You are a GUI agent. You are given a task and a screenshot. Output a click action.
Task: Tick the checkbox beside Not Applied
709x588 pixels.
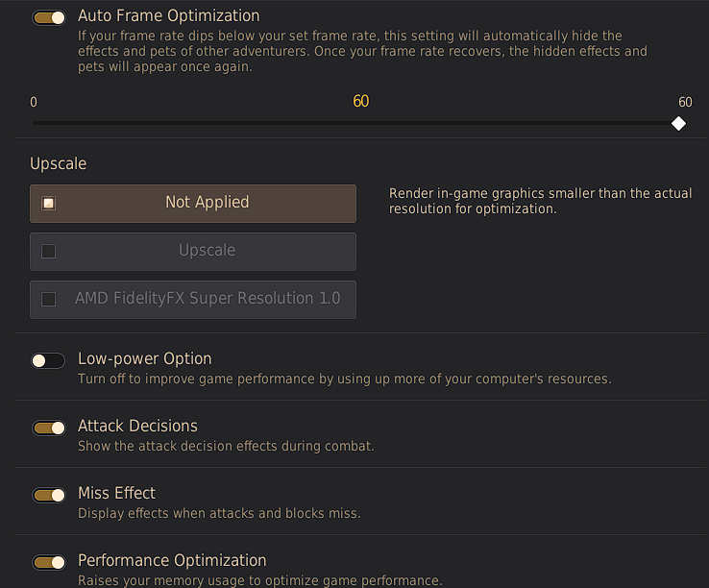49,203
